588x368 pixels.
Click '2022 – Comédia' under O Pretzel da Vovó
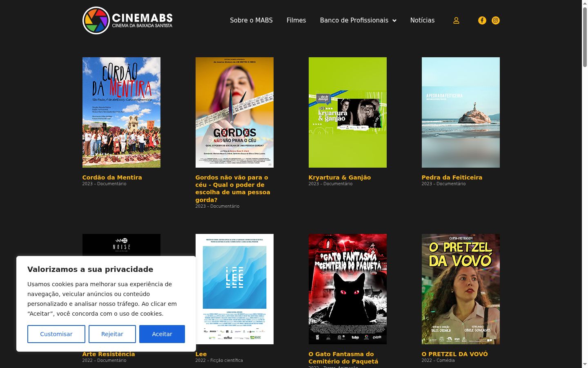[x=438, y=361]
